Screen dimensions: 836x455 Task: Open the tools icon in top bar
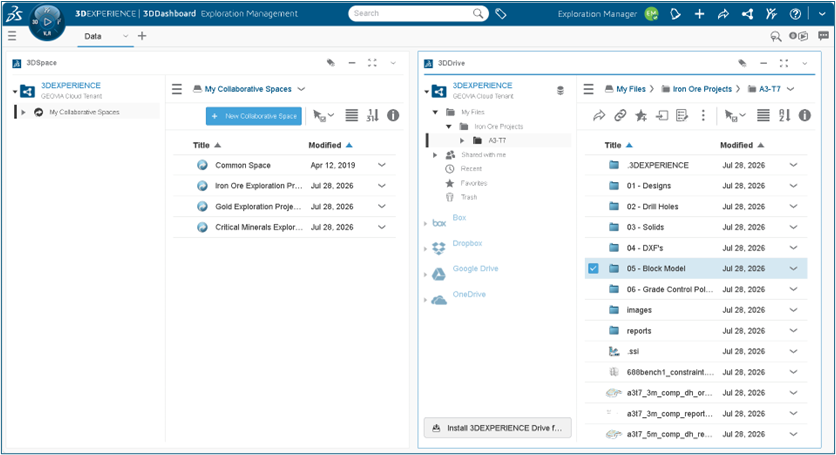[771, 14]
